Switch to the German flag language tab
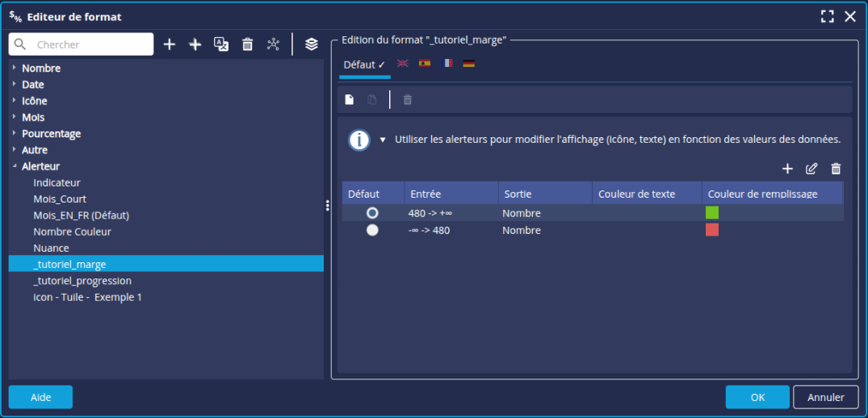Image resolution: width=868 pixels, height=418 pixels. (468, 64)
